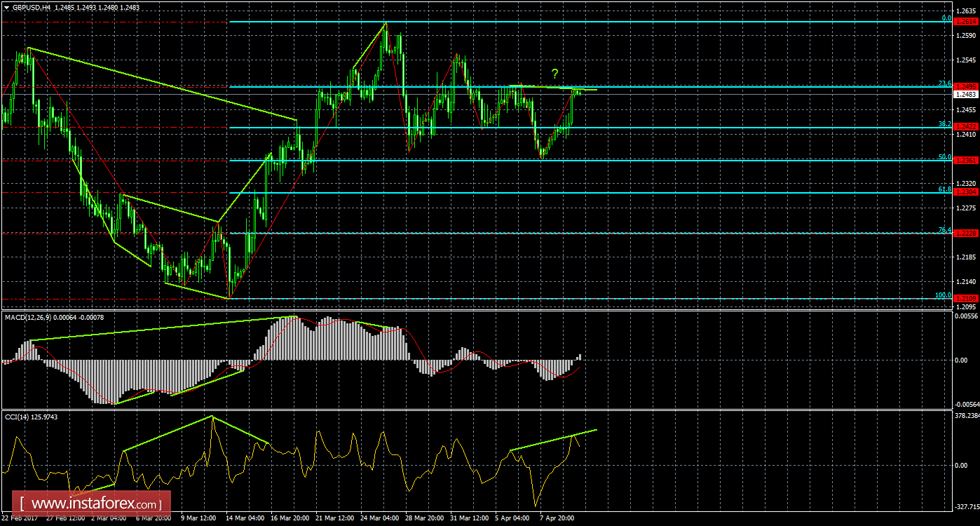
Task: Click the 0.0 Fibonacci level label
Action: (946, 18)
